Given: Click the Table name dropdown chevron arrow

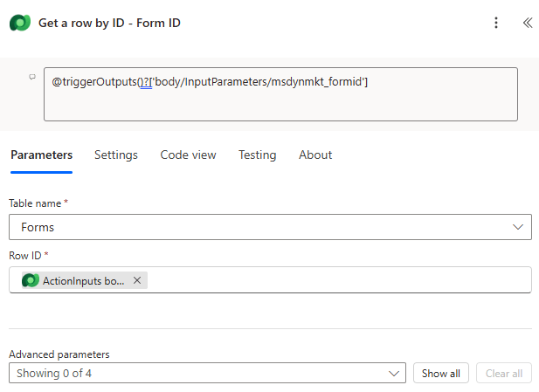Looking at the screenshot, I should 516,227.
